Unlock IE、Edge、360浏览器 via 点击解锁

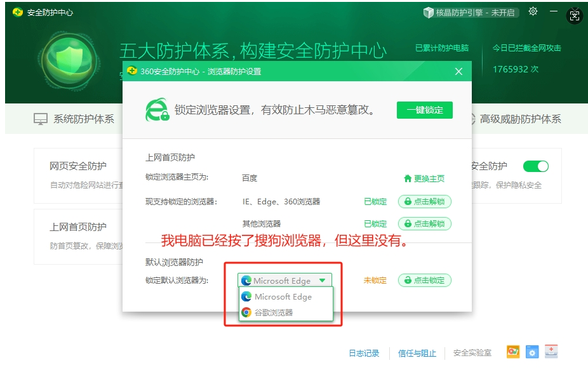(x=425, y=201)
